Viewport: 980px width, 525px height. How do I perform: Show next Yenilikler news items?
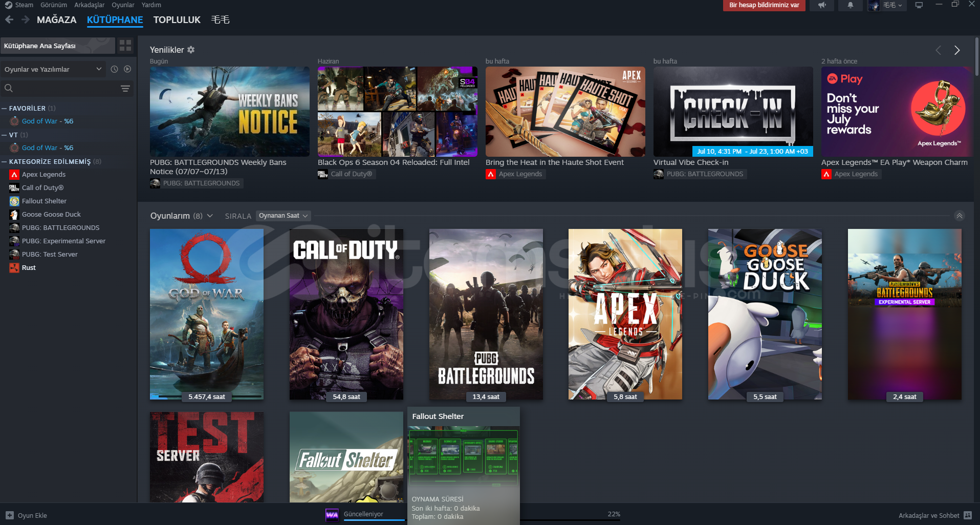[x=957, y=50]
